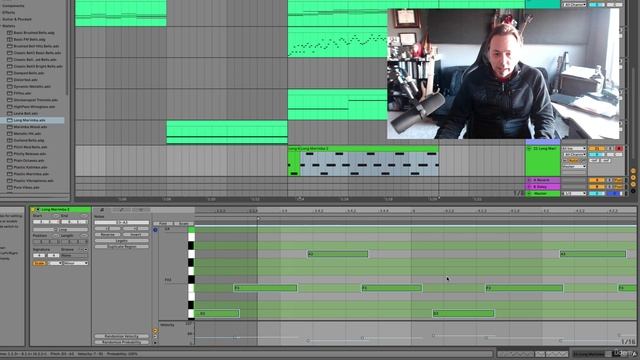Screen dimensions: 640x360
Task: Click the Groove arrows next to Groove label
Action: [83, 249]
